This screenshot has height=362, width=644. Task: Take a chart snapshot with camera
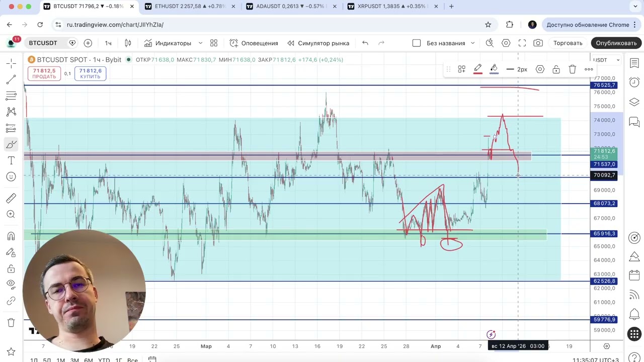tap(538, 43)
